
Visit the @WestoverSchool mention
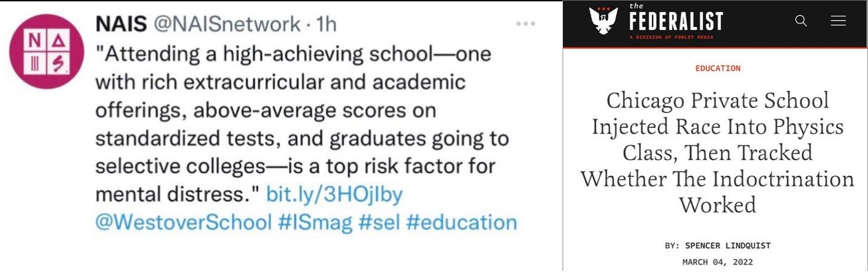(x=183, y=222)
